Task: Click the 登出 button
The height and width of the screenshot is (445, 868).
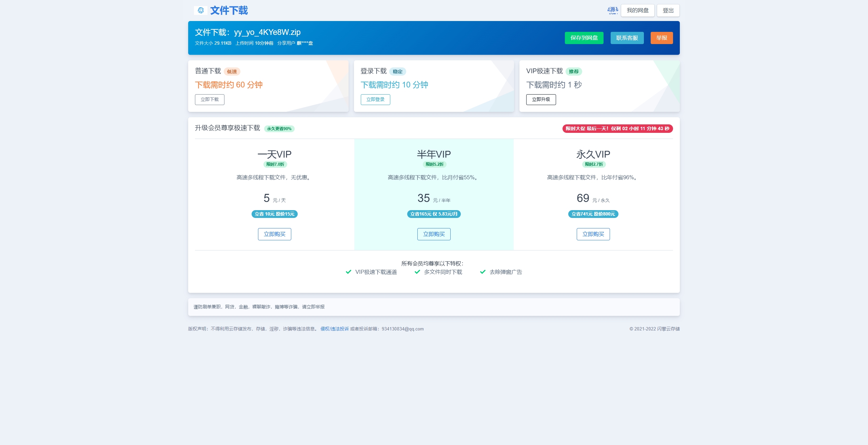Action: (x=668, y=11)
